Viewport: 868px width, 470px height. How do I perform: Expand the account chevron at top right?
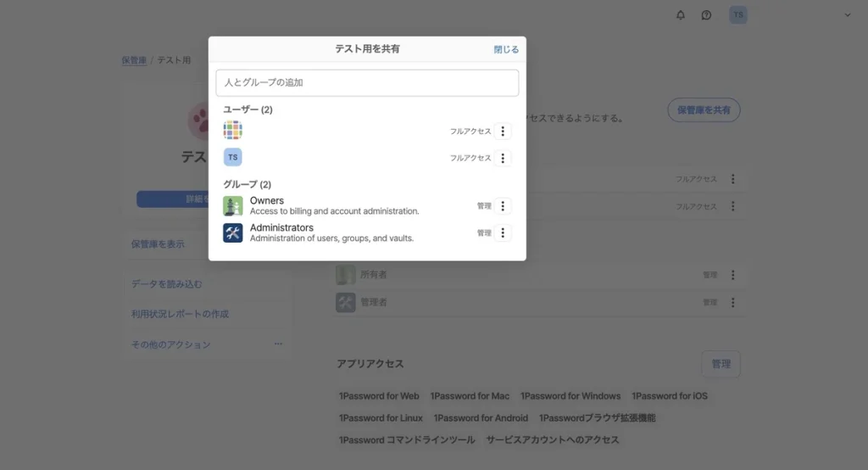tap(847, 15)
